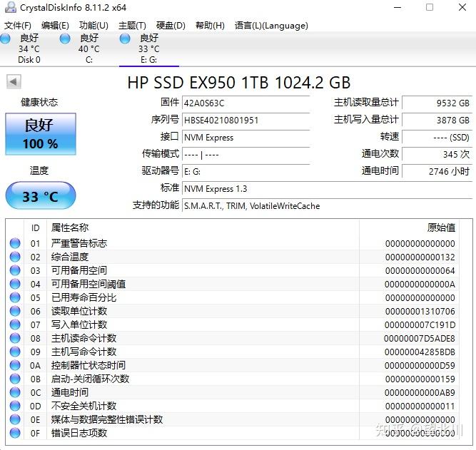Click status orb of attribute 07 写入单位计数

(15, 324)
